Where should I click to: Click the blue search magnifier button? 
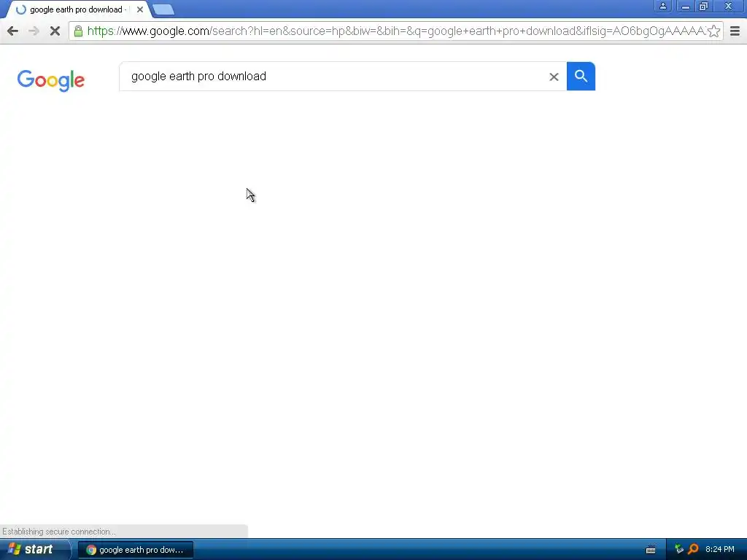tap(581, 76)
